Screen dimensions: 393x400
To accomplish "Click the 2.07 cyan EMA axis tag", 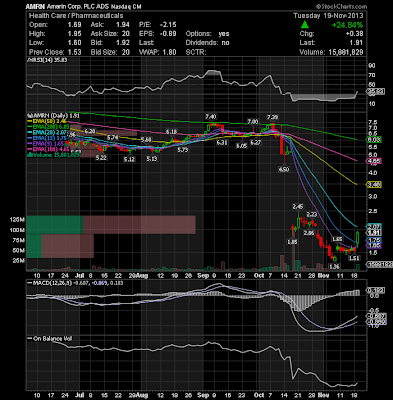I will 374,226.
